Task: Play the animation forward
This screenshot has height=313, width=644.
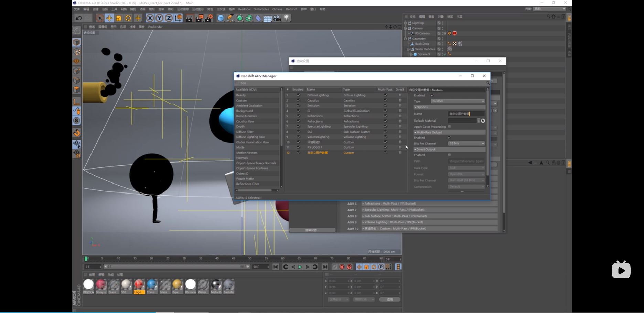Action: [300, 267]
